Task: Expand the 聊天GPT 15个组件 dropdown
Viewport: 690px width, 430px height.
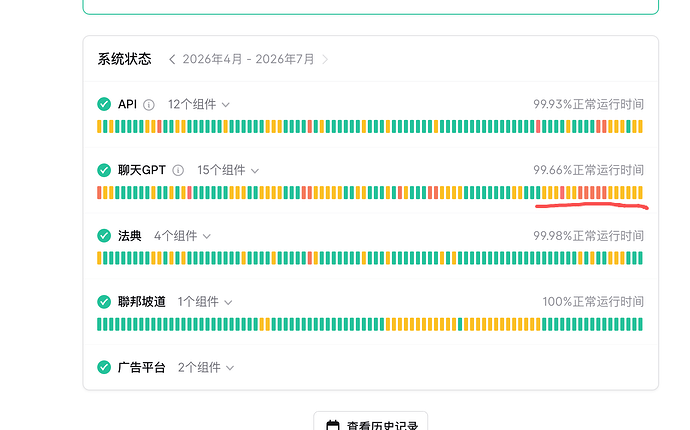Action: coord(228,170)
